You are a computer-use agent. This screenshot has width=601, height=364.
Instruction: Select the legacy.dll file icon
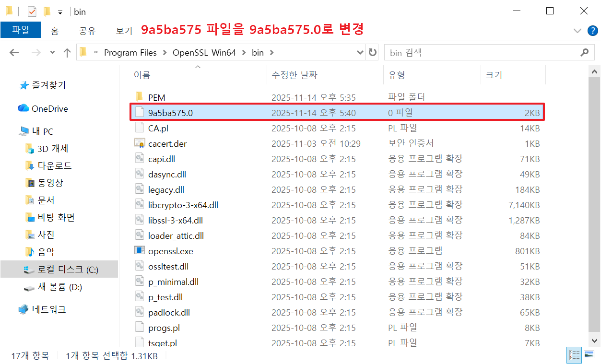click(x=140, y=189)
